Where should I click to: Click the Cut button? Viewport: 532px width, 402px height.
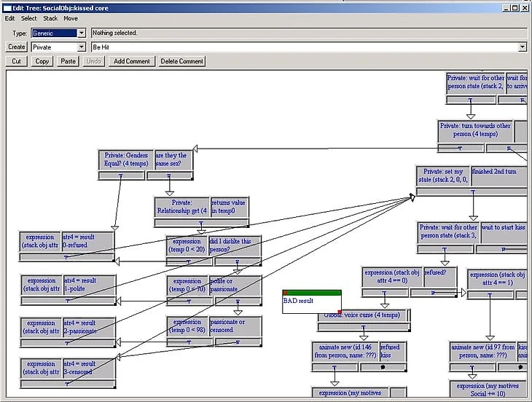(16, 61)
